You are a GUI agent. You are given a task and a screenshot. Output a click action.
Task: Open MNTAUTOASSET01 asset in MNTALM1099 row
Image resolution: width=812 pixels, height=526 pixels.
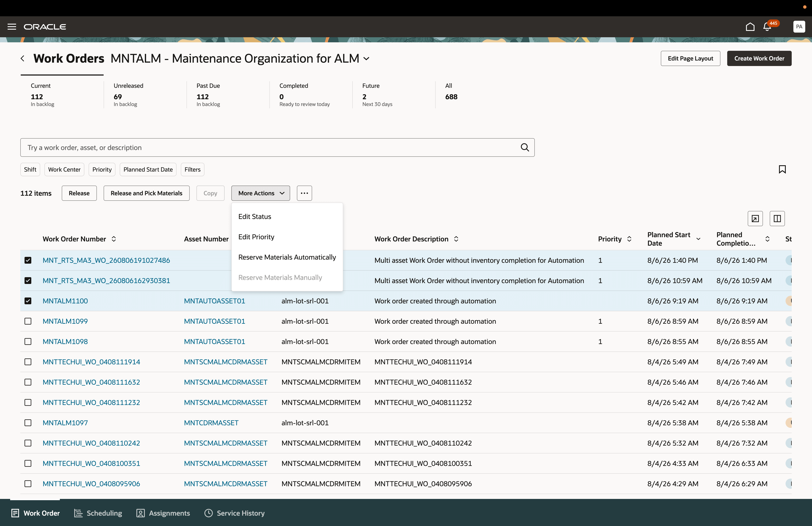pos(215,321)
